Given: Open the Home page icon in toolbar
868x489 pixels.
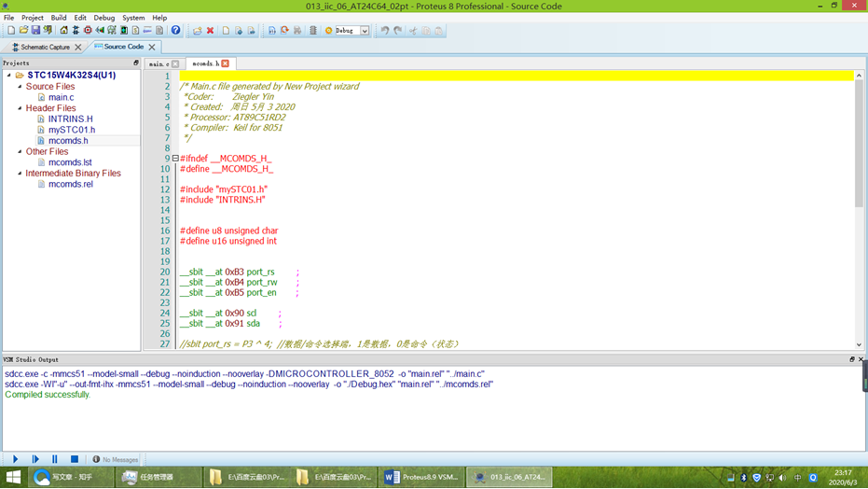Looking at the screenshot, I should coord(63,31).
